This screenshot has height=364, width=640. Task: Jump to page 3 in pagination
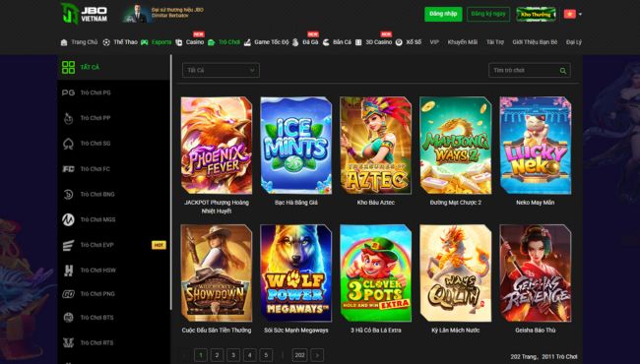point(233,355)
